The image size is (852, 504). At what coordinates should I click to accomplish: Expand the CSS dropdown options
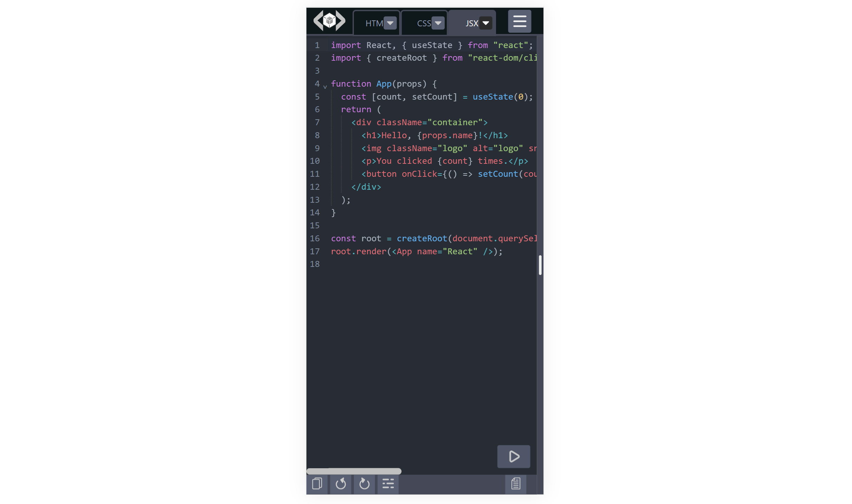point(438,22)
